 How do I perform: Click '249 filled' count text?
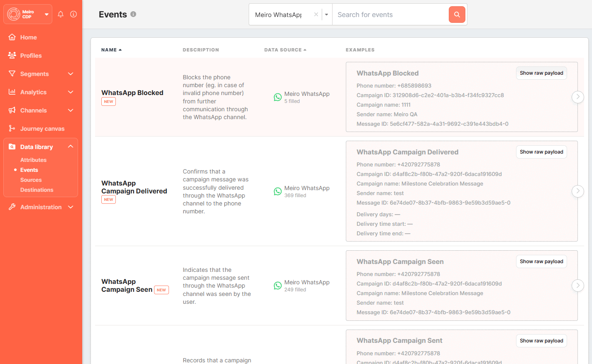tap(295, 290)
